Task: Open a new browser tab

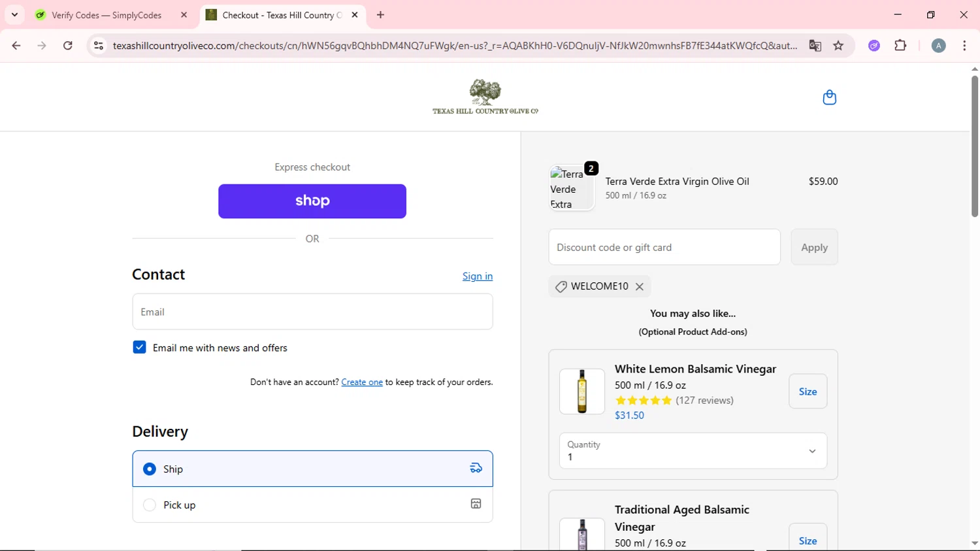Action: 380,15
